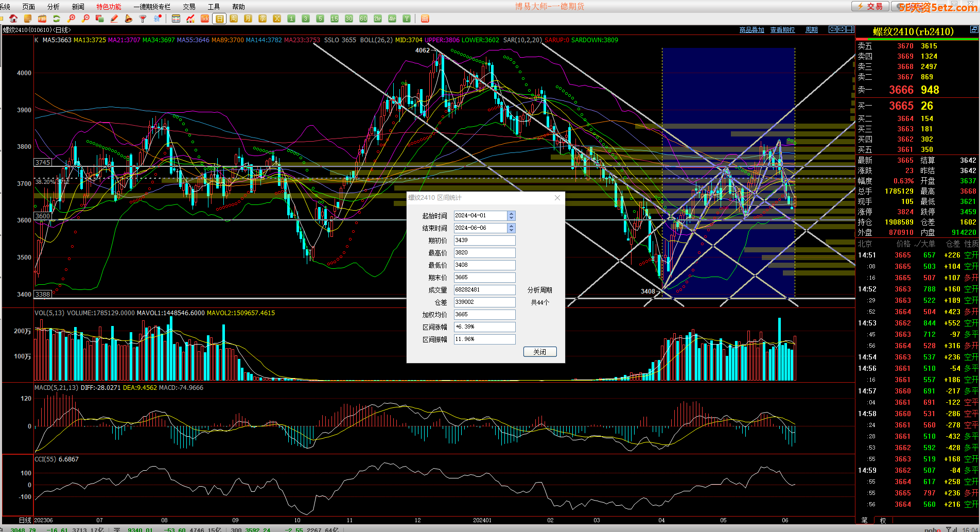
Task: Click the 商品叠加 link
Action: [751, 30]
